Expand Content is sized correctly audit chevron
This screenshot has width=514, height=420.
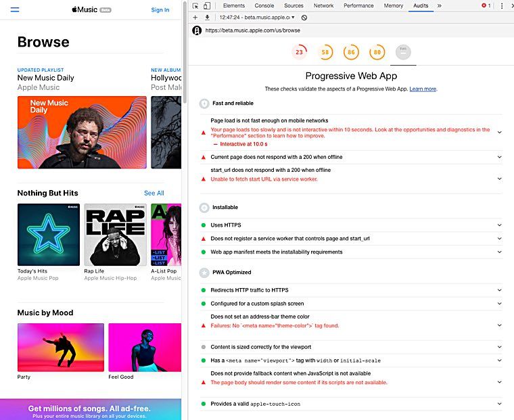click(499, 347)
